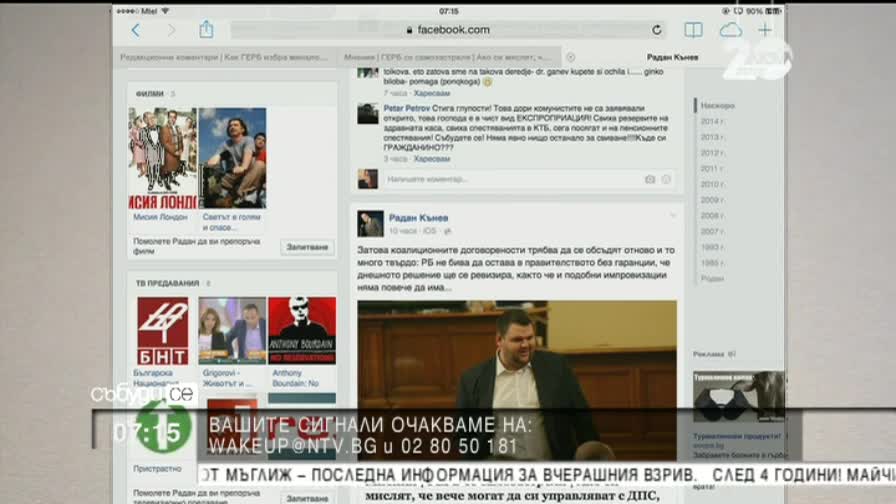Image resolution: width=896 pixels, height=504 pixels.
Task: Click the facebook.com address bar
Action: tap(449, 30)
